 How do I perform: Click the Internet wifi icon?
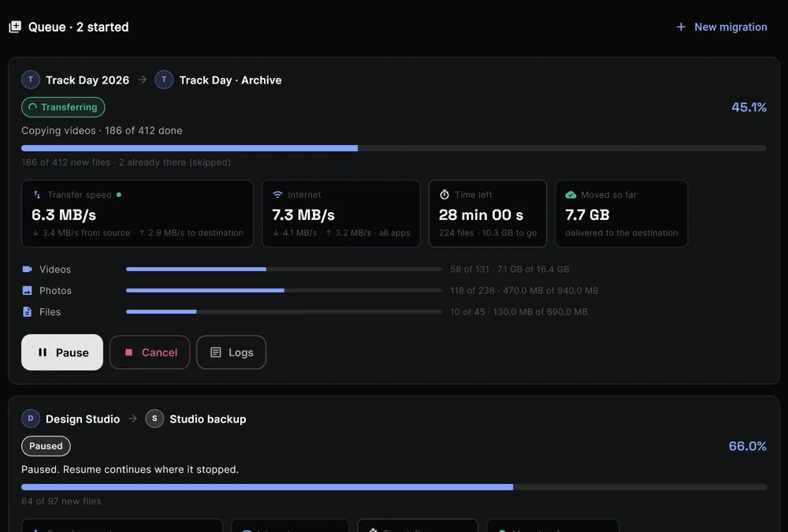pos(277,195)
